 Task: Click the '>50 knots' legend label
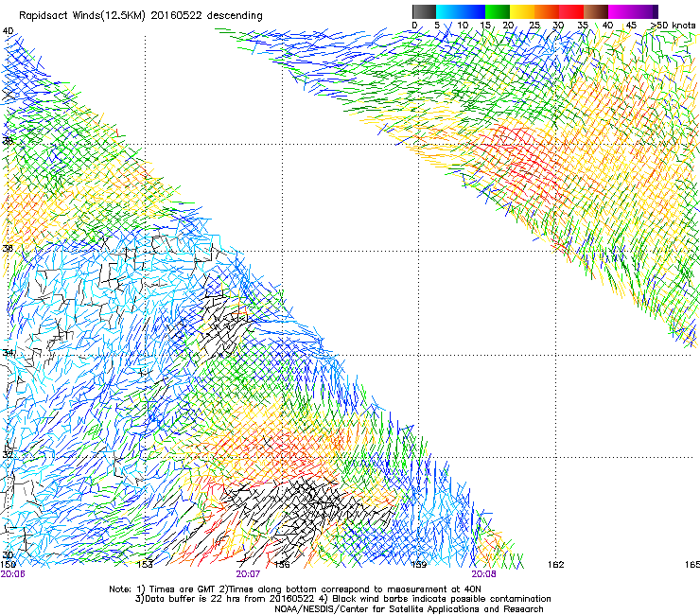coord(673,26)
